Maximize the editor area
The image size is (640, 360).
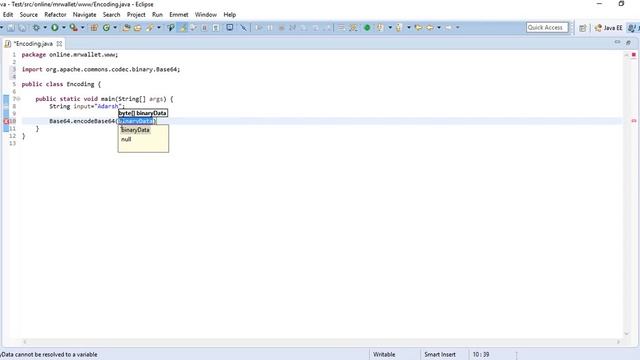[629, 42]
